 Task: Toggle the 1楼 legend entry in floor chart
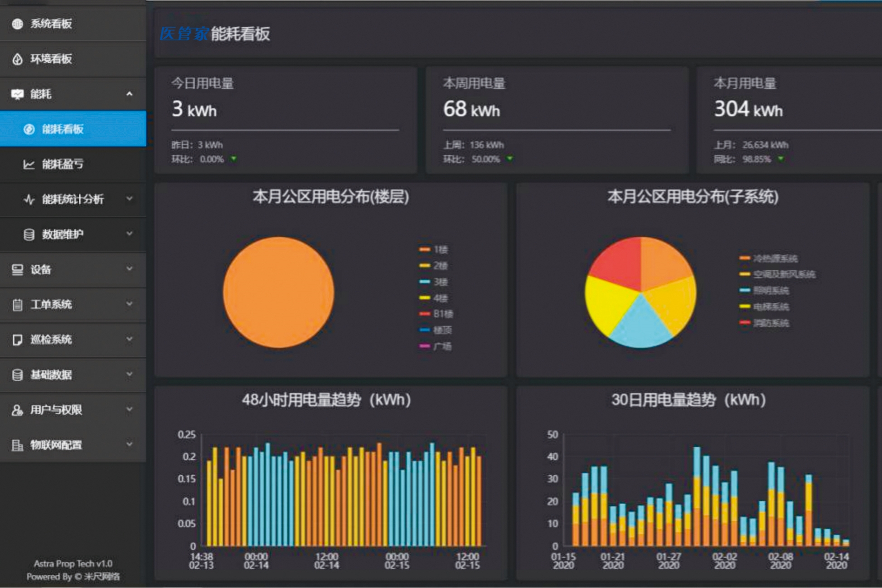point(434,249)
